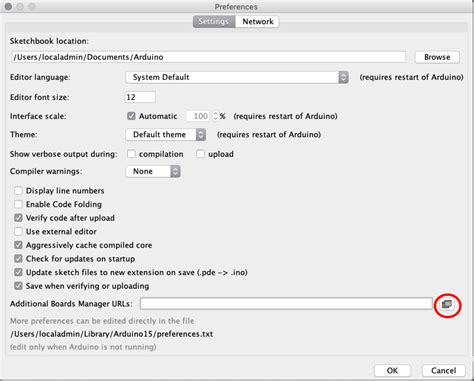Enable Display line numbers
Viewport: 474px width, 381px height.
pyautogui.click(x=18, y=191)
